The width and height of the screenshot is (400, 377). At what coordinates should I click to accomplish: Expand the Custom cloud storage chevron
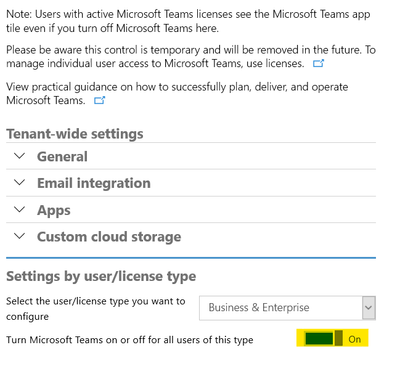20,236
